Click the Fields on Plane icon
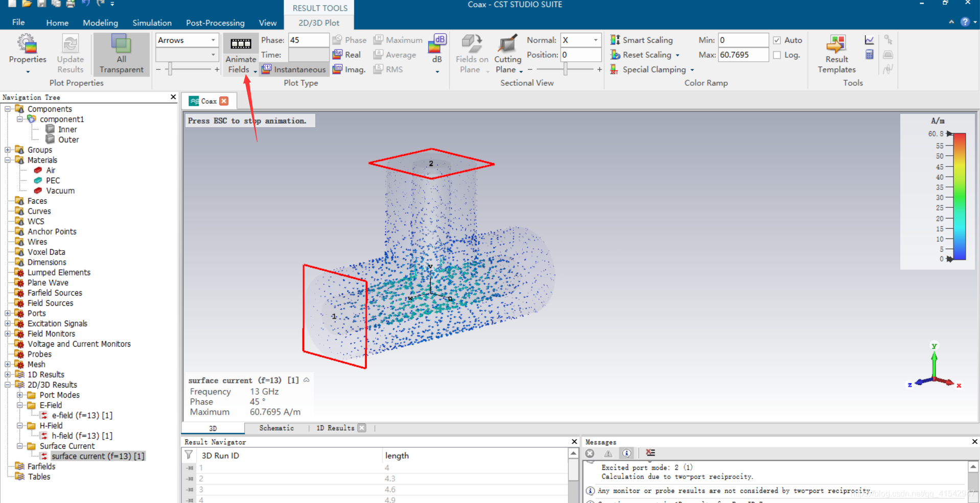This screenshot has height=503, width=980. click(472, 43)
